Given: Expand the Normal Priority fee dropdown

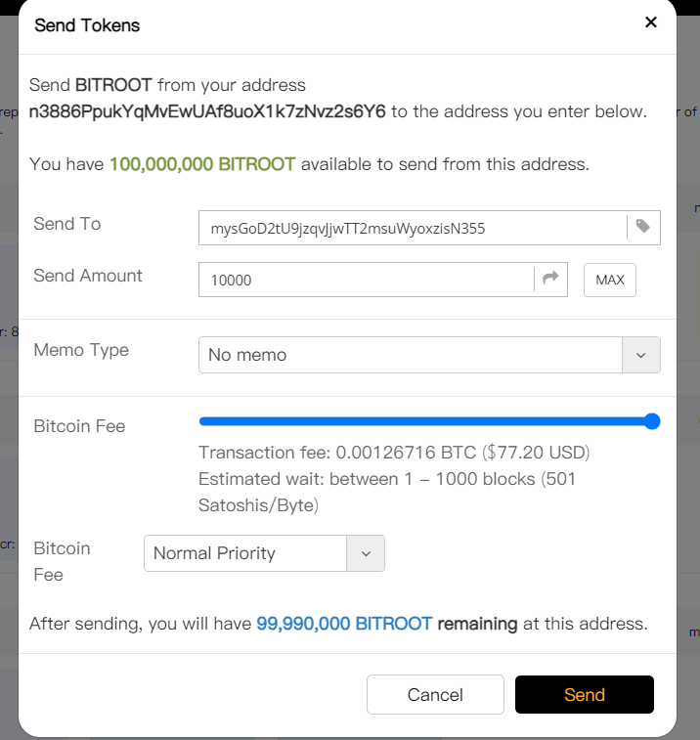Looking at the screenshot, I should click(246, 553).
